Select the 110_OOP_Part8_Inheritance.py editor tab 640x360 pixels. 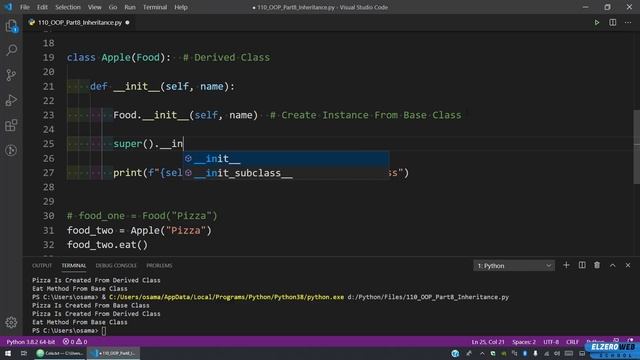click(80, 22)
